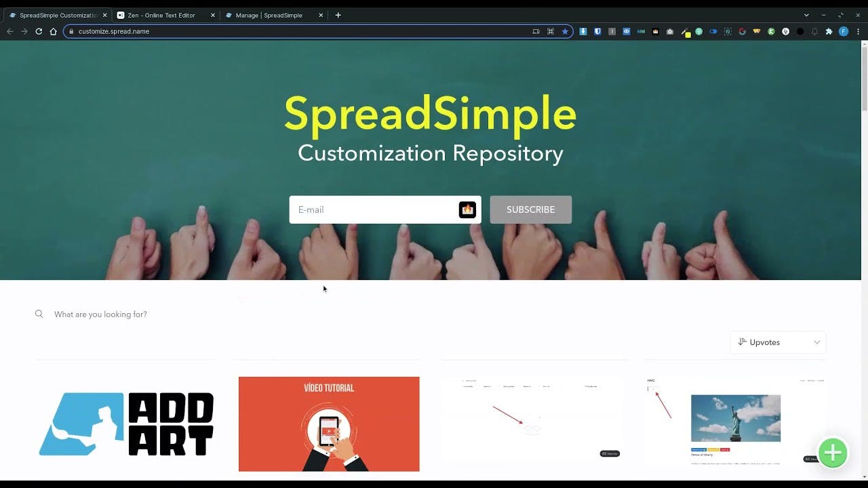
Task: Open the MM extension icon
Action: [x=641, y=31]
